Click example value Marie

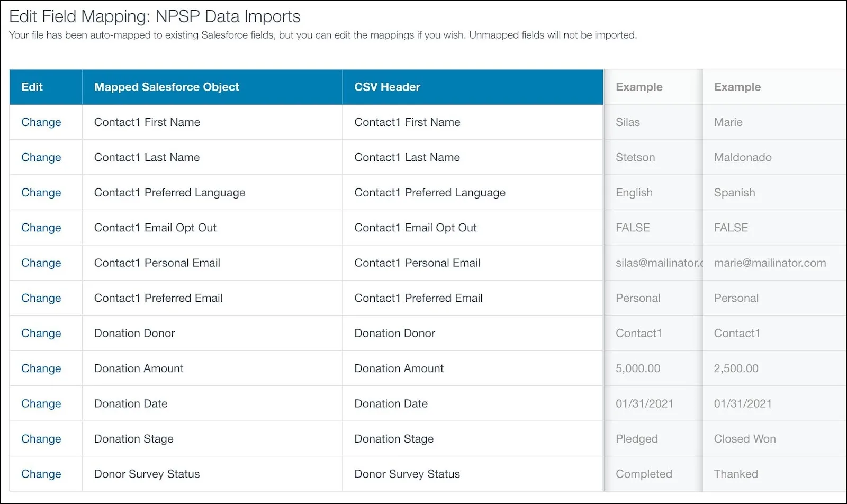click(728, 122)
